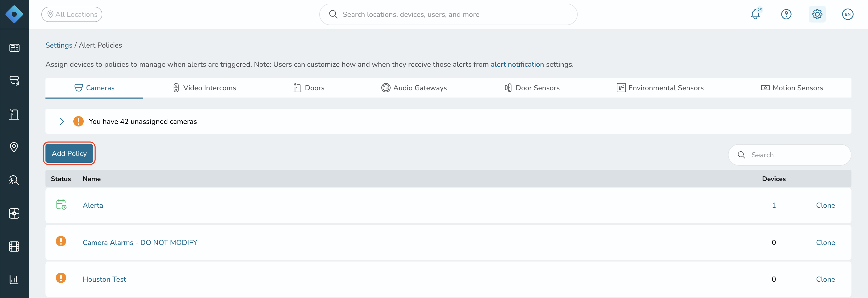Follow the alert notification link
This screenshot has height=298, width=868.
(x=517, y=64)
